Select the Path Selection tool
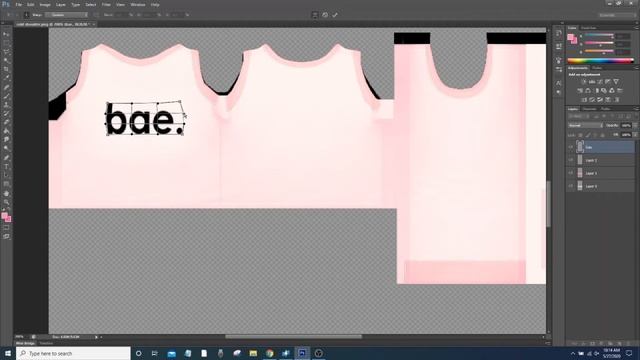640x360 pixels. pyautogui.click(x=6, y=175)
